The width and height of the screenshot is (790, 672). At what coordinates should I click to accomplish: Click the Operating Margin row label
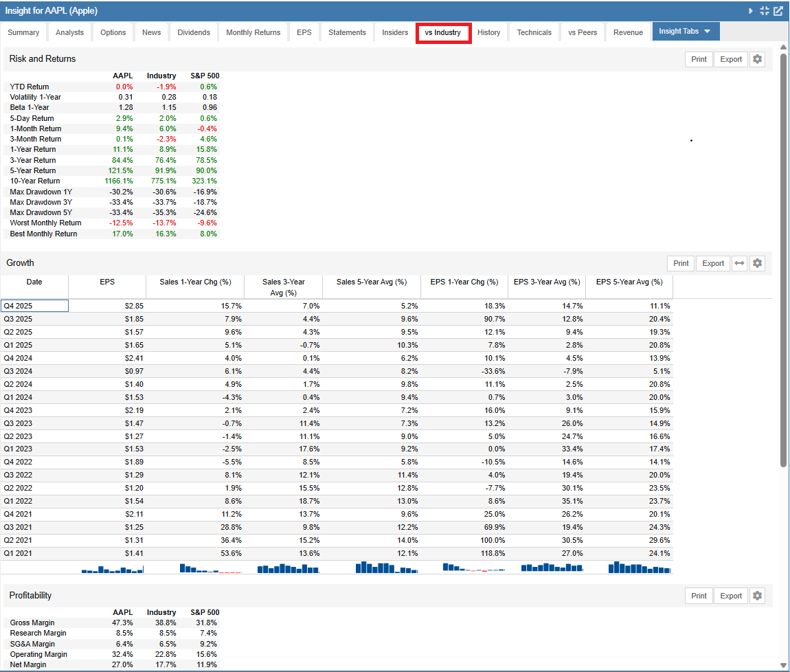click(38, 654)
